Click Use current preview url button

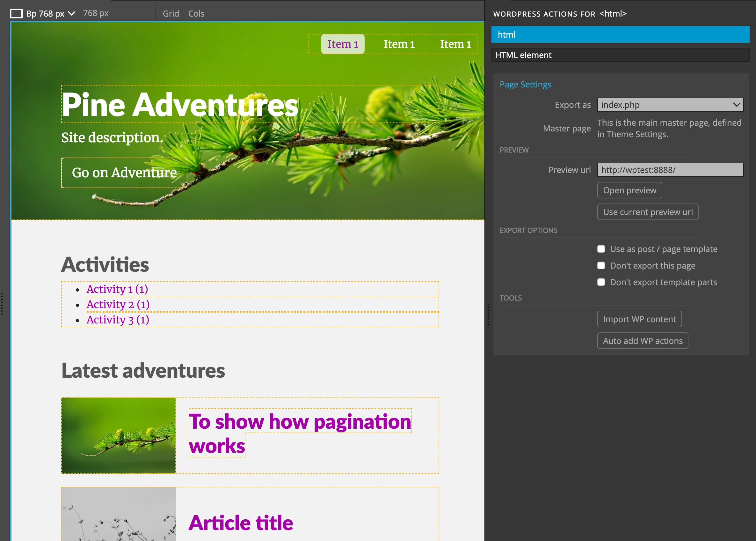(x=648, y=212)
